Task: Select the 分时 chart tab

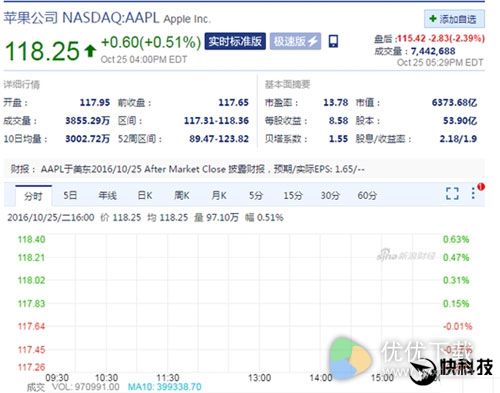Action: coord(33,196)
